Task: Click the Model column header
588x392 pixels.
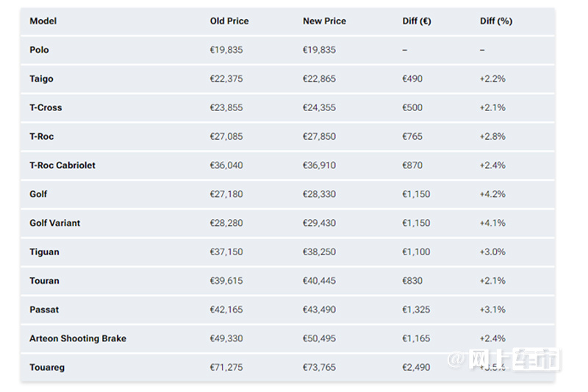Action: 43,21
